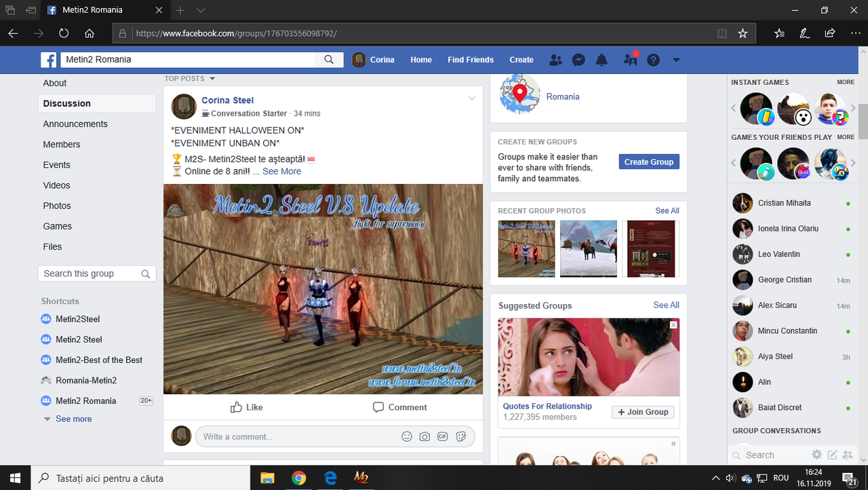868x490 pixels.
Task: Open group Photos section
Action: pyautogui.click(x=57, y=206)
